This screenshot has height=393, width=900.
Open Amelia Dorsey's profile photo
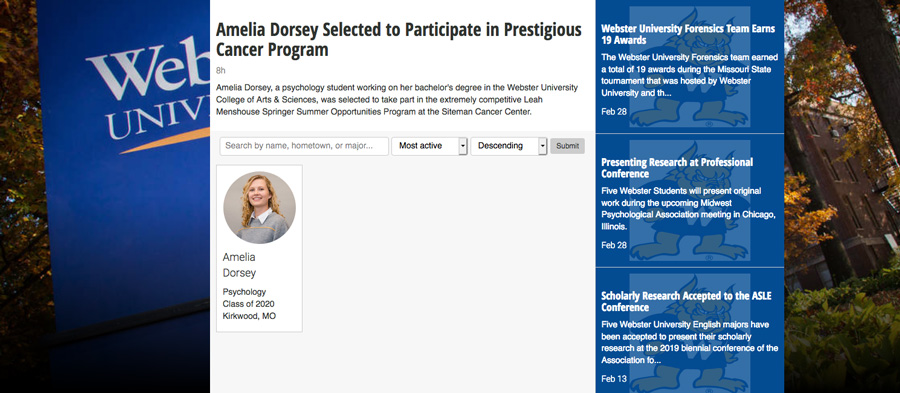[259, 207]
